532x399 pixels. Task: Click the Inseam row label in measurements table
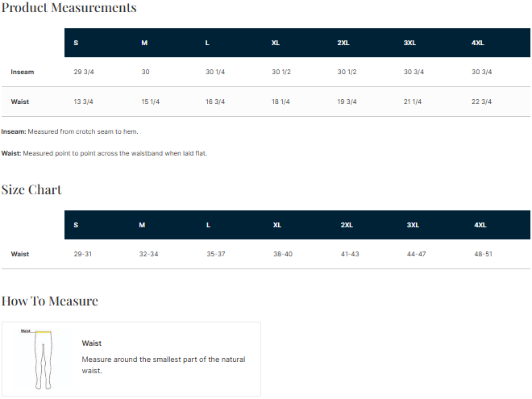22,72
